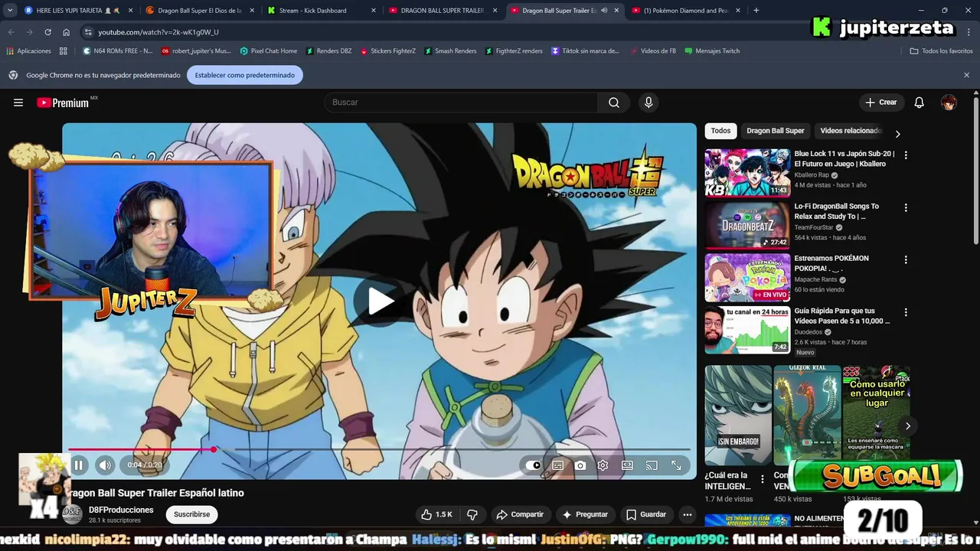Open the Estrenamos POKÉMON POKOPIA live stream
Image resolution: width=980 pixels, height=551 pixels.
(x=747, y=278)
